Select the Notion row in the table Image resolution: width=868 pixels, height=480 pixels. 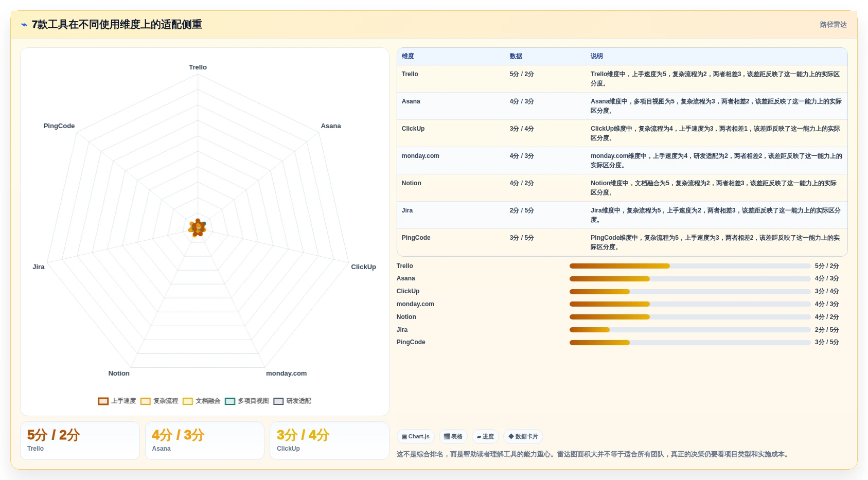pos(622,188)
